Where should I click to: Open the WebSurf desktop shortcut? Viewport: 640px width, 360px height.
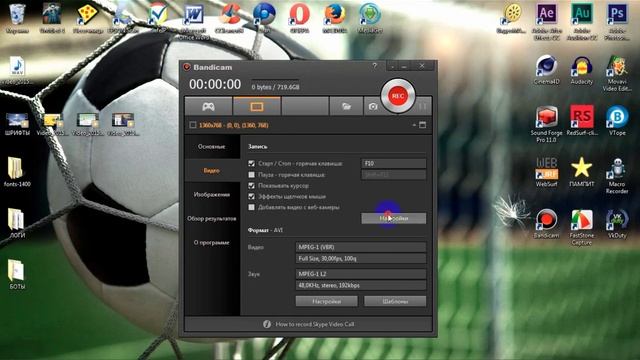(547, 172)
